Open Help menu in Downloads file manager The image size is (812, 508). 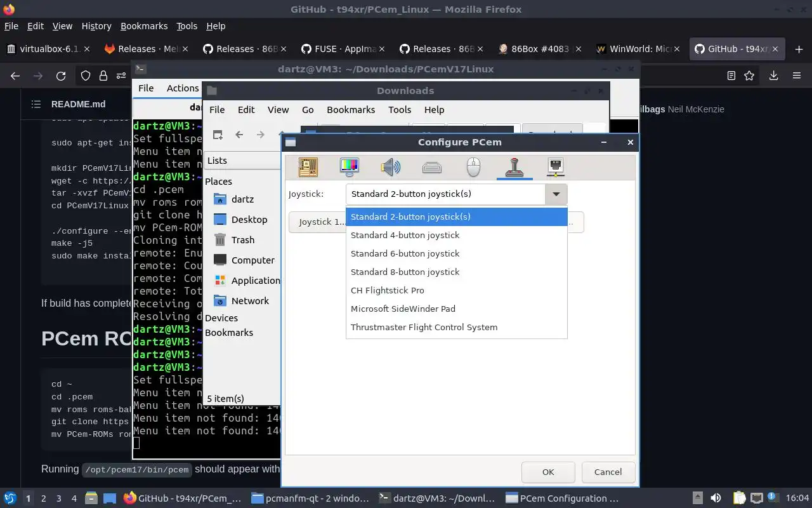point(434,110)
